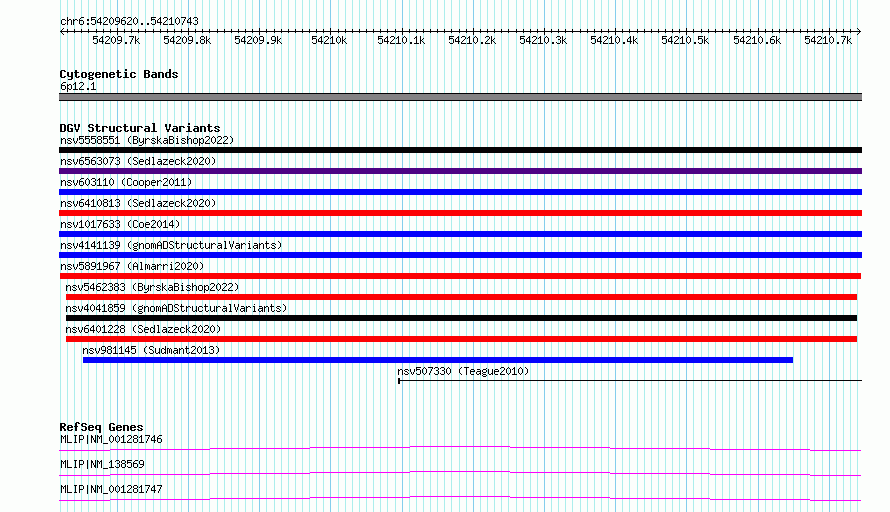Click the nsv6410813 (Sedlazeck2020) label
890x512 pixels.
(x=138, y=203)
